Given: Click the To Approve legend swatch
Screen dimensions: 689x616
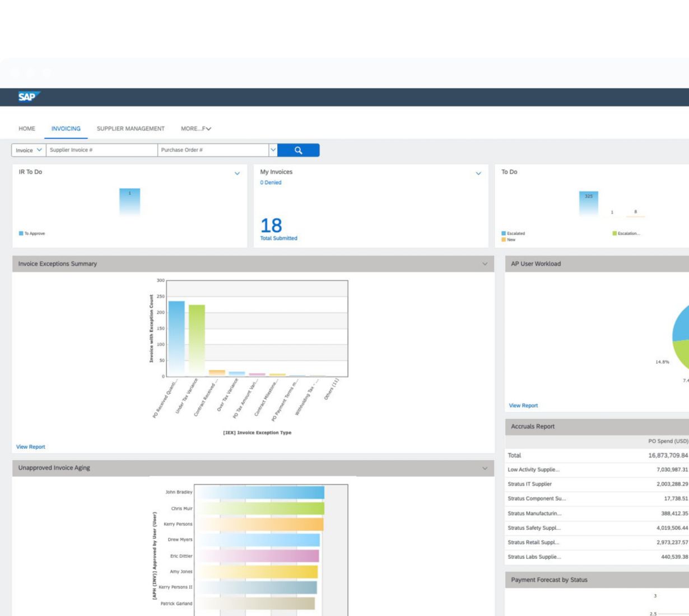Looking at the screenshot, I should click(x=21, y=234).
